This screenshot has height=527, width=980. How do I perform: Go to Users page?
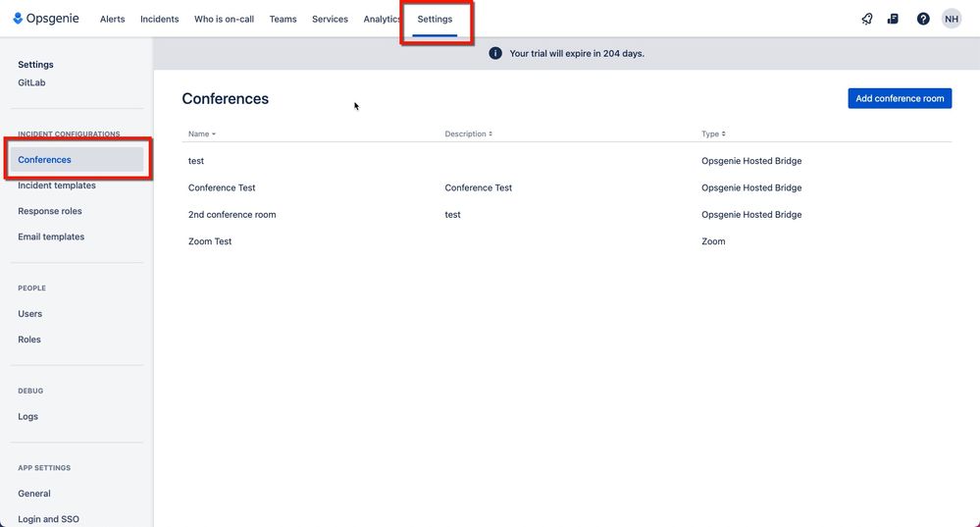click(x=30, y=314)
